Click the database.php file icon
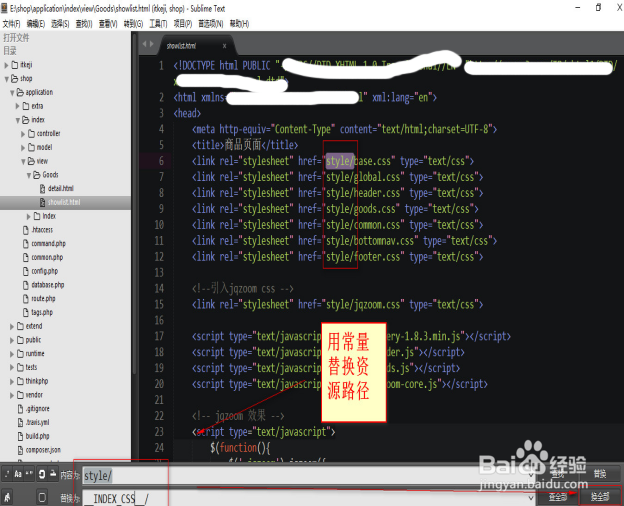Viewport: 624px width, 506px height. tap(26, 285)
